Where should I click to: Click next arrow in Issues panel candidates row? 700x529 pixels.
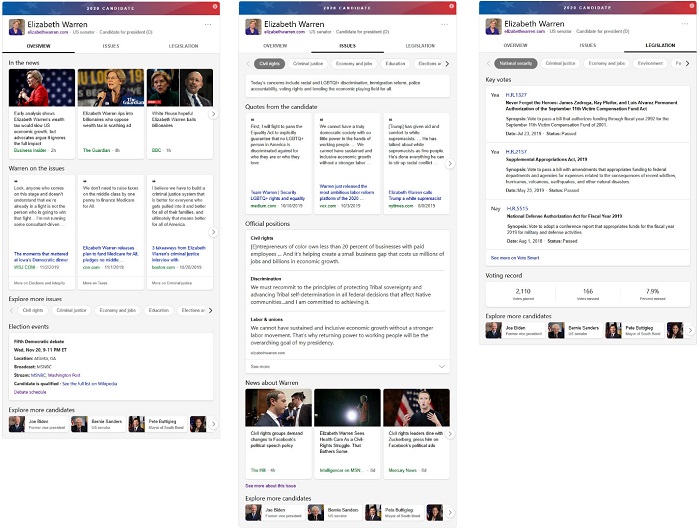click(450, 512)
